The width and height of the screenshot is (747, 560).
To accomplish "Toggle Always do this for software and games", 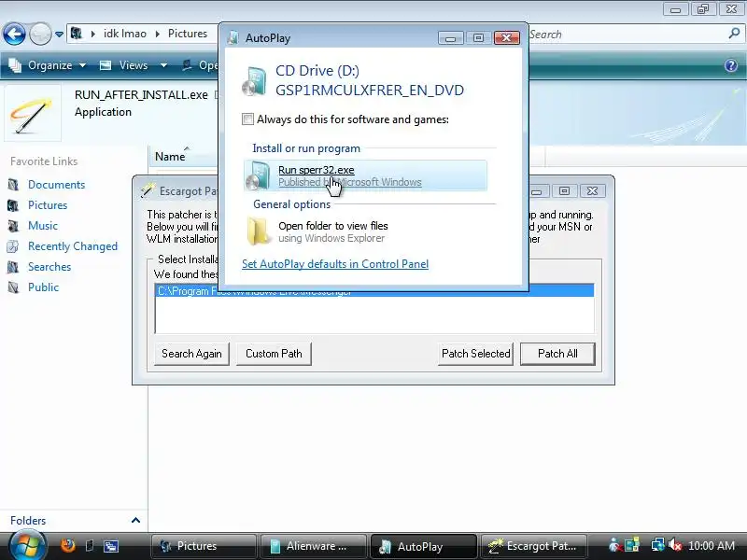I will click(x=247, y=119).
